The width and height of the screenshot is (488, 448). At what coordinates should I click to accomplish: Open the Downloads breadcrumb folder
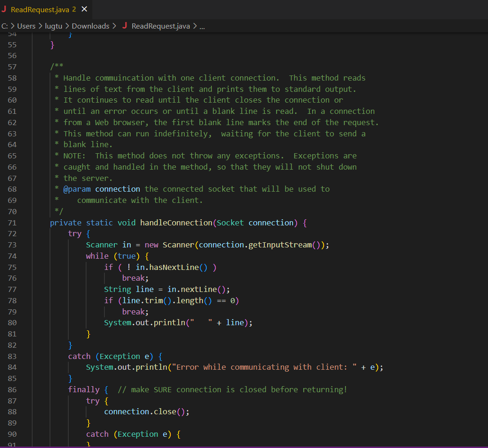point(90,26)
